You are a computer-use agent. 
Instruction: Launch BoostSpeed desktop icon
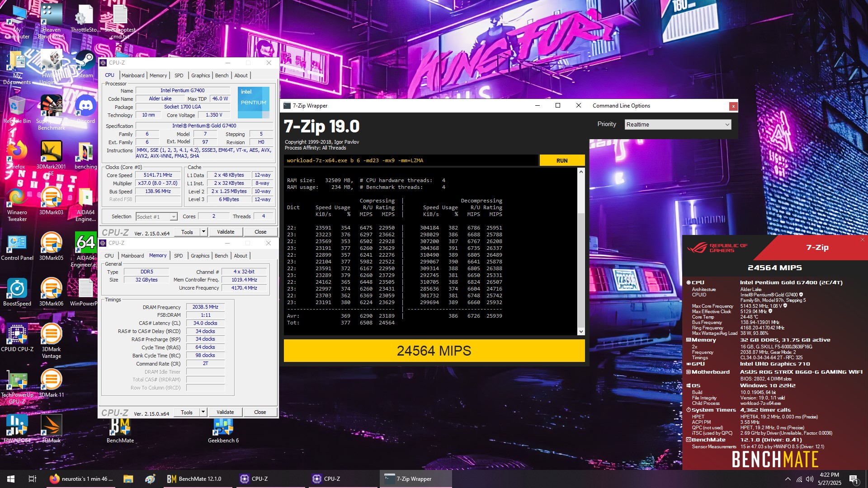pyautogui.click(x=17, y=292)
